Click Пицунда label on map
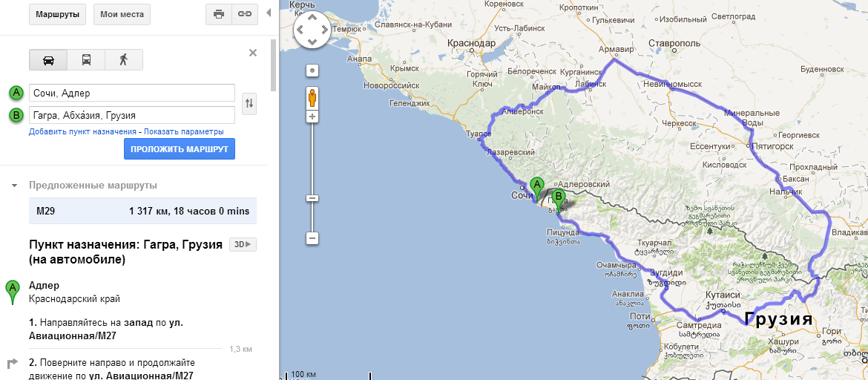 click(562, 232)
